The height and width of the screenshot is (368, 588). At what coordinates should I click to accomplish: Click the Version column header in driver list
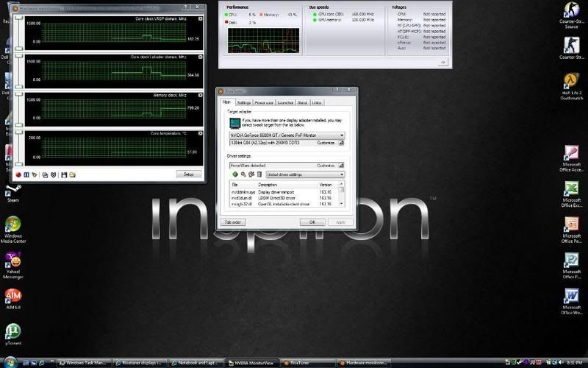coord(328,185)
